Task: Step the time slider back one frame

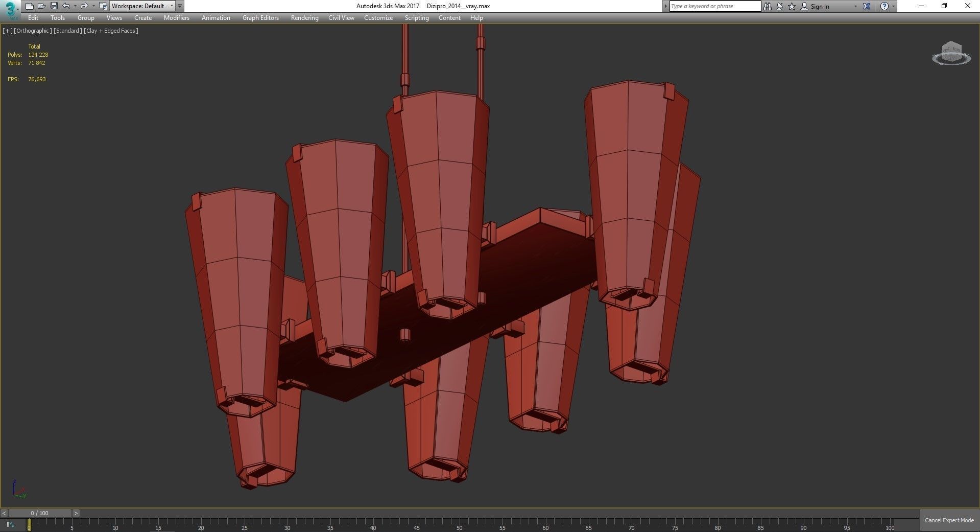Action: [x=4, y=513]
